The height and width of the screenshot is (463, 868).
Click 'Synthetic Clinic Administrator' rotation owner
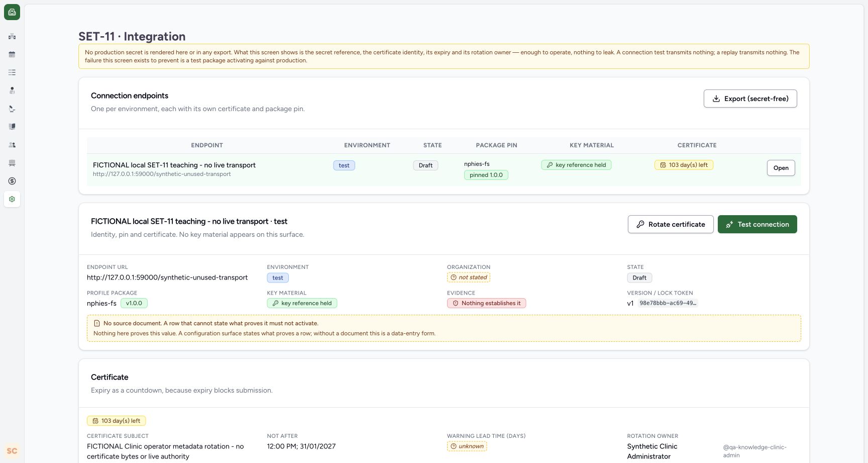tap(652, 451)
